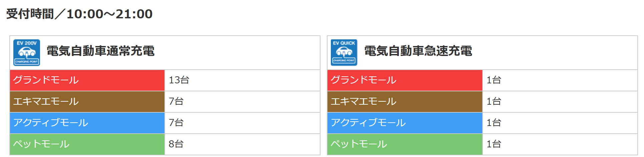This screenshot has width=644, height=157.
Task: Select brown エキマエモール cell in quick charging table
Action: pos(405,102)
